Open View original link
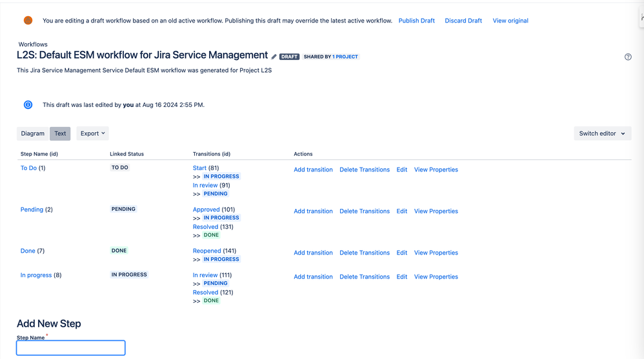Viewport: 644px width, 359px height. (510, 21)
